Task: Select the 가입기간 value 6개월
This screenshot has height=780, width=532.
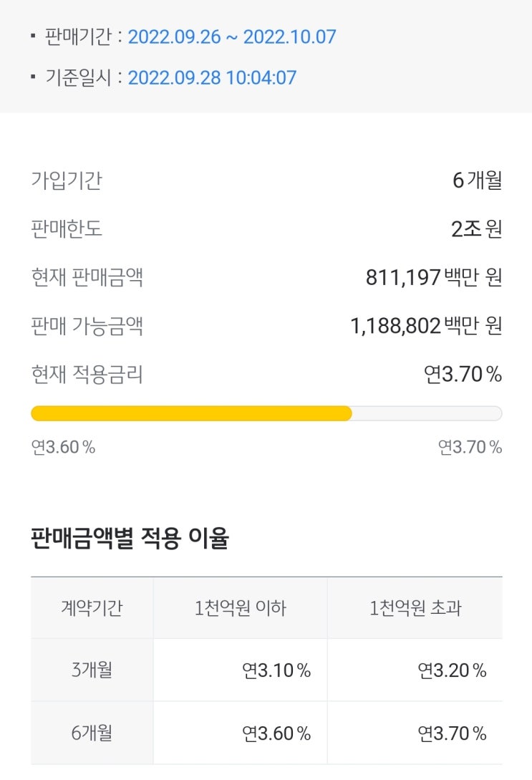Action: 477,180
